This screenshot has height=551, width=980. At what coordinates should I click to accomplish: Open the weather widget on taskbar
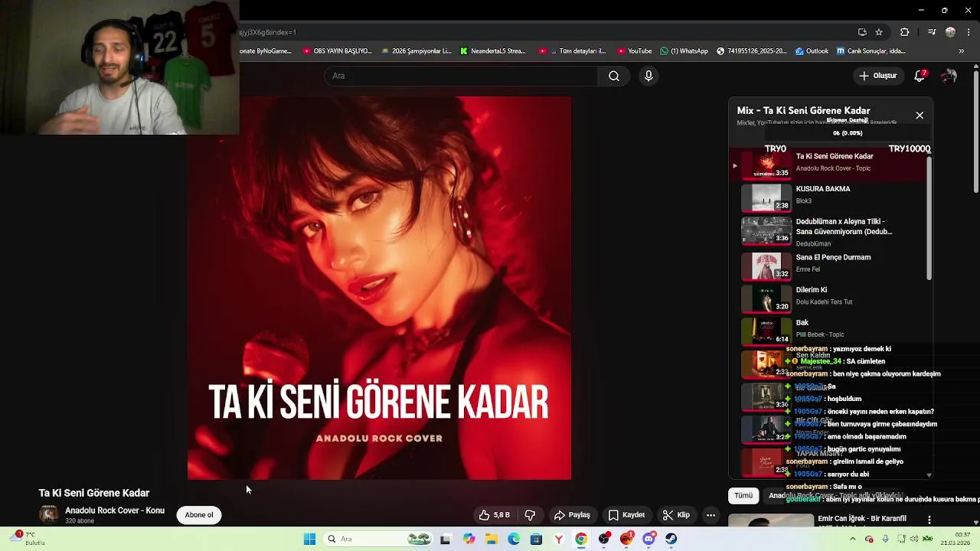(x=26, y=539)
